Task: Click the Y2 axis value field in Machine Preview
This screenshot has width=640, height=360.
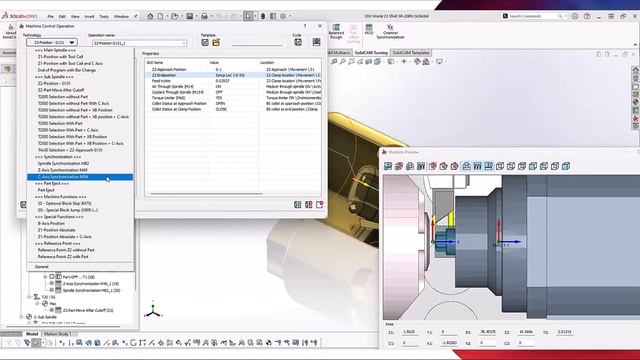Action: click(564, 332)
